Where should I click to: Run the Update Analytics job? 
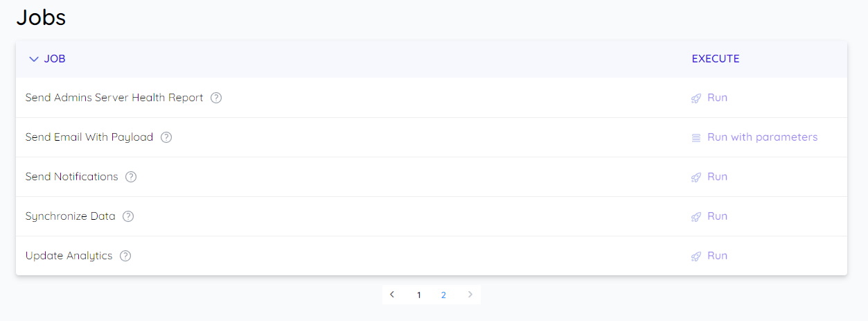(x=709, y=256)
